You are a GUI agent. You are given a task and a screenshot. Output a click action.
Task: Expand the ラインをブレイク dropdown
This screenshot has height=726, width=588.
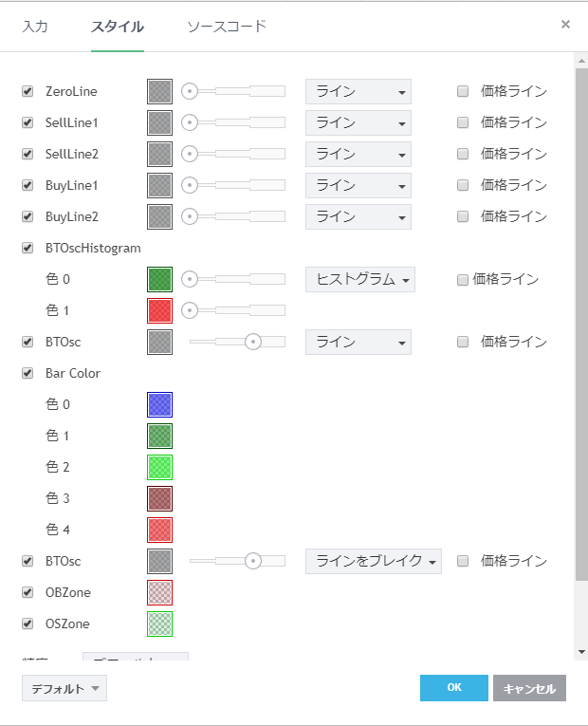pyautogui.click(x=373, y=561)
